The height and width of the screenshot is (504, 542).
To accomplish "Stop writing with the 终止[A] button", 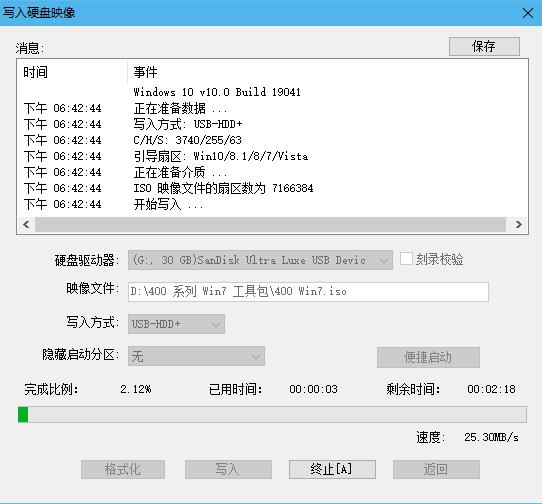I will tap(332, 469).
